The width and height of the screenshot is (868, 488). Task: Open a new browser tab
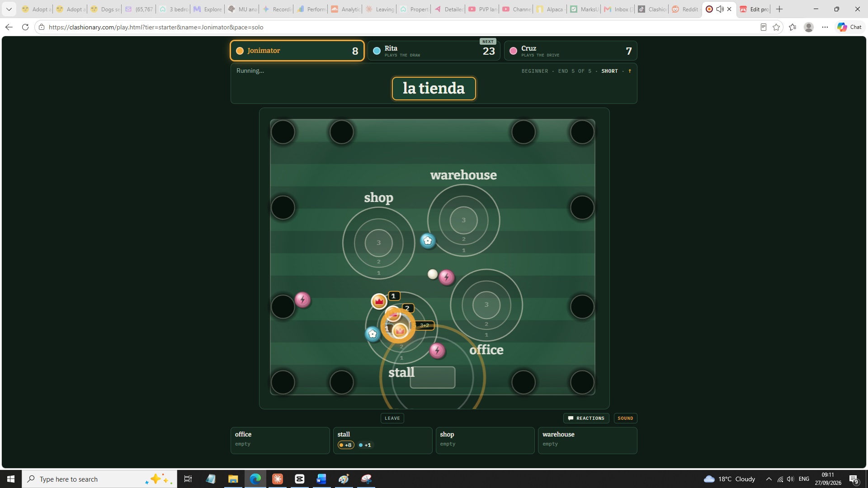click(779, 9)
